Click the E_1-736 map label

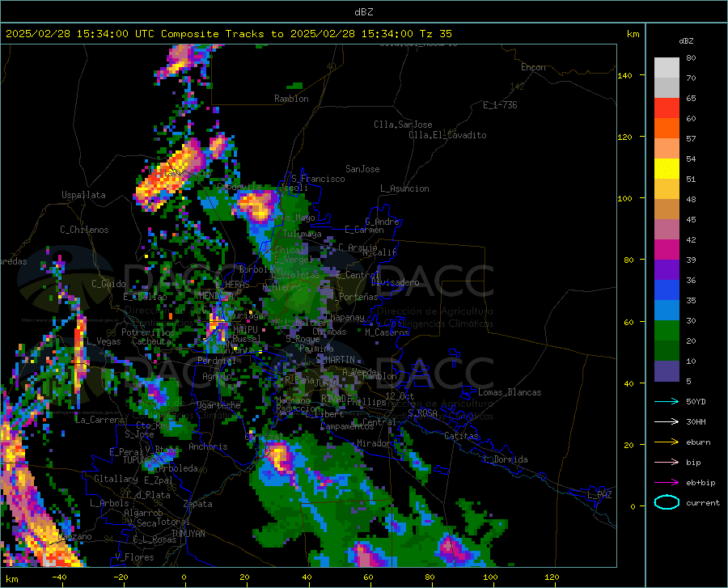(500, 105)
